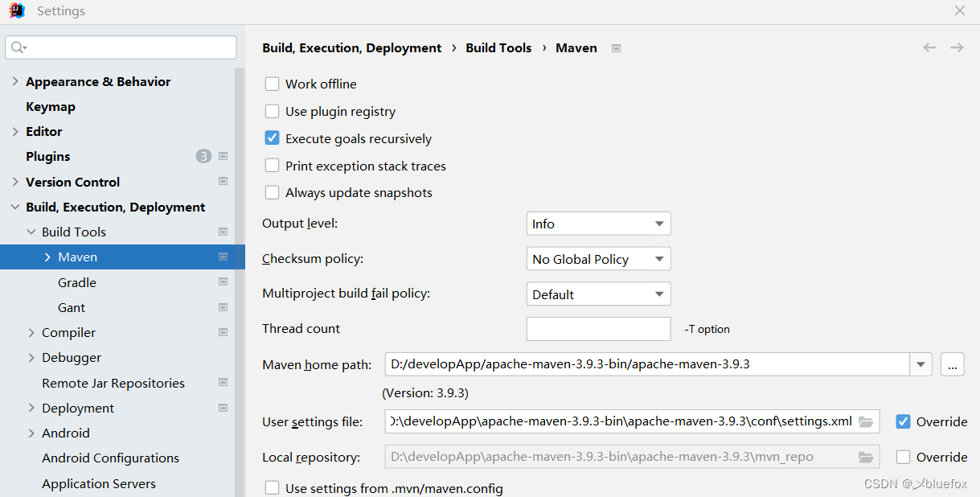980x497 pixels.
Task: Collapse the Build Tools node
Action: [x=31, y=232]
